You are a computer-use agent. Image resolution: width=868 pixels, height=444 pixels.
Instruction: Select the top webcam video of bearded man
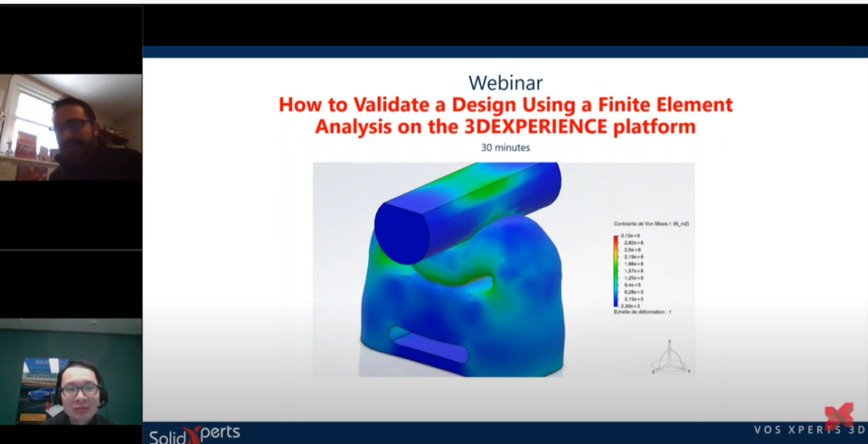pos(71,127)
